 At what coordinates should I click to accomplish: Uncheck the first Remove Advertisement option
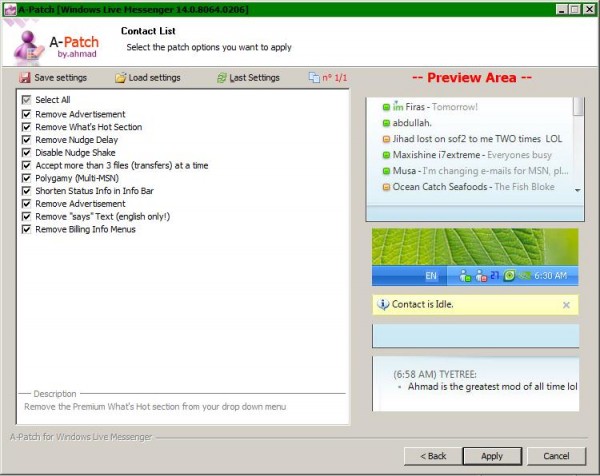point(26,114)
